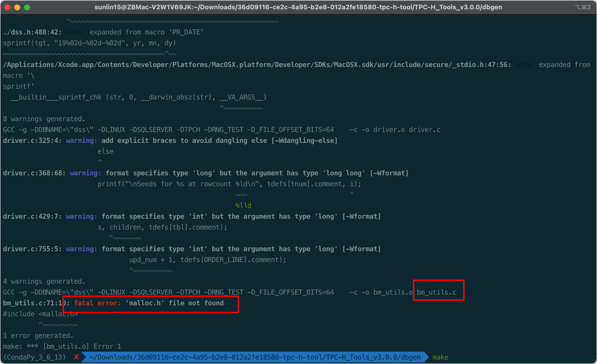Maximize the terminal with the green button
The height and width of the screenshot is (364, 597).
(x=27, y=7)
